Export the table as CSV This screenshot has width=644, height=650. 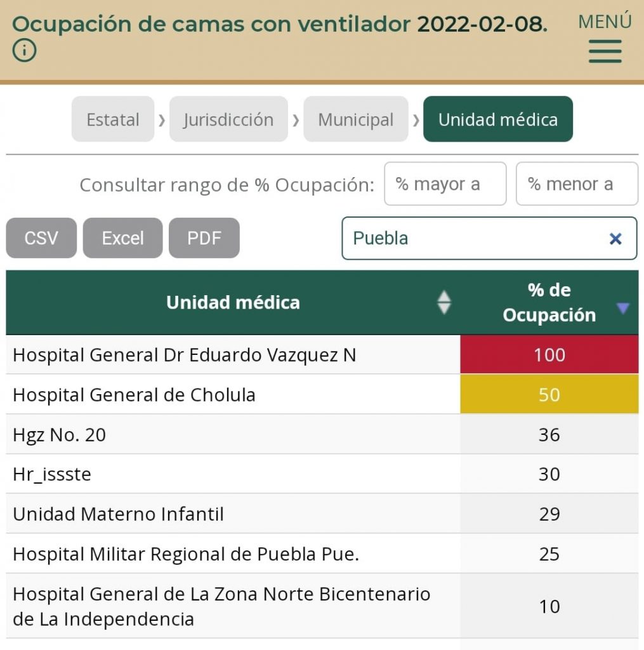pos(41,237)
